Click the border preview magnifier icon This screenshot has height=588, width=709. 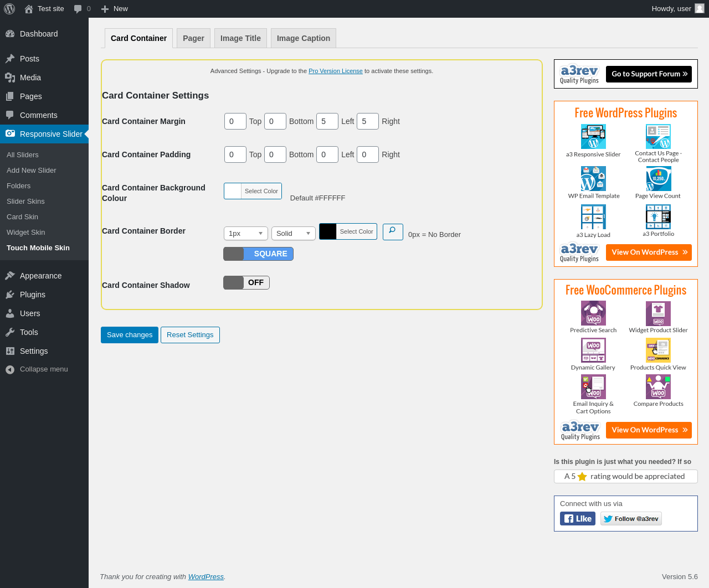(x=393, y=231)
